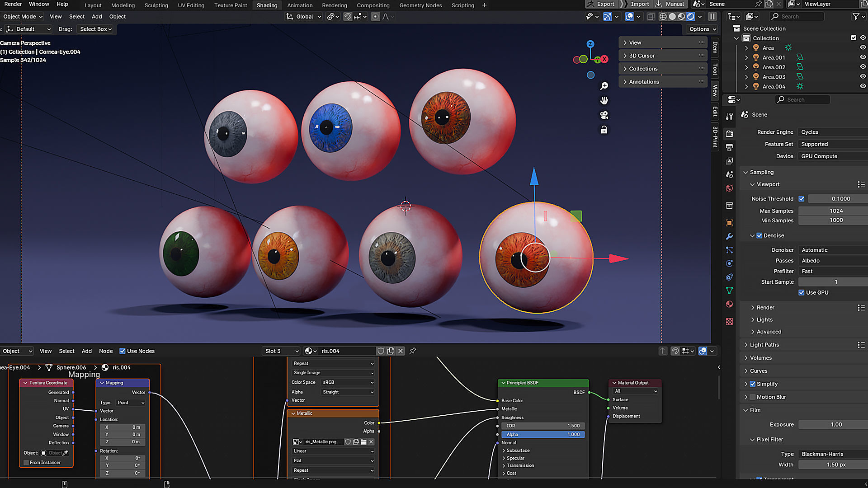This screenshot has height=488, width=868.
Task: Click the Manual button
Action: click(x=671, y=4)
